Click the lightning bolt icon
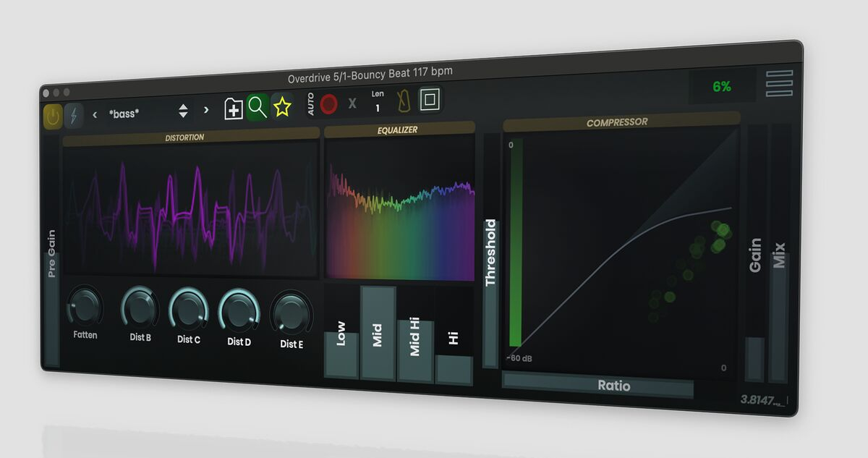 74,116
